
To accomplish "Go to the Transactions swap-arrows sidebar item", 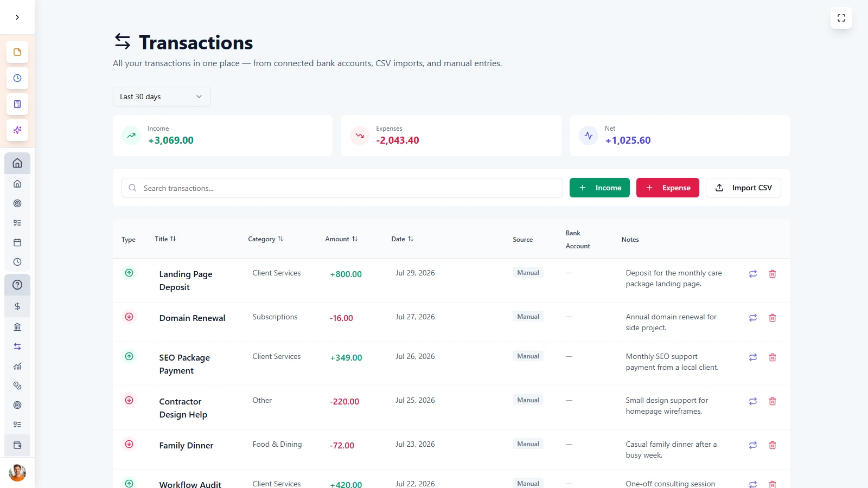I will click(x=17, y=346).
